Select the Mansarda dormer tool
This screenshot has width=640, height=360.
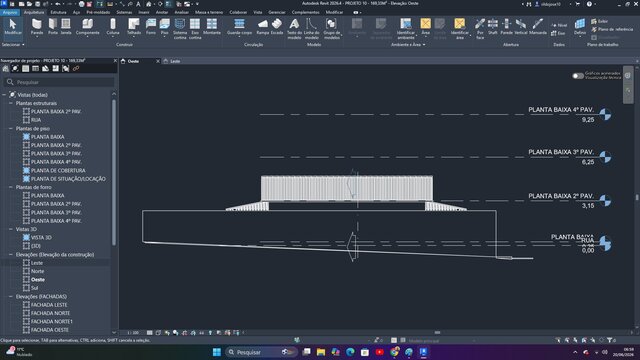click(538, 27)
